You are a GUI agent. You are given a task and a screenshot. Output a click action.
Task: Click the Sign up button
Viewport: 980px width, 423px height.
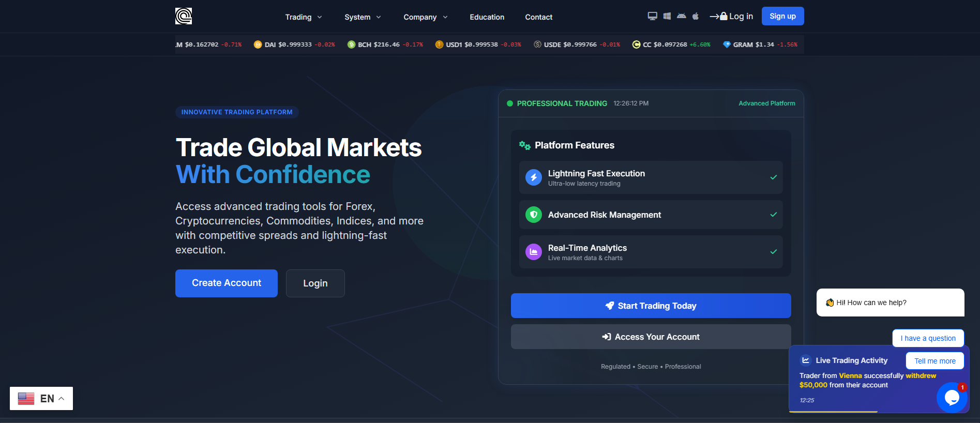pyautogui.click(x=783, y=16)
